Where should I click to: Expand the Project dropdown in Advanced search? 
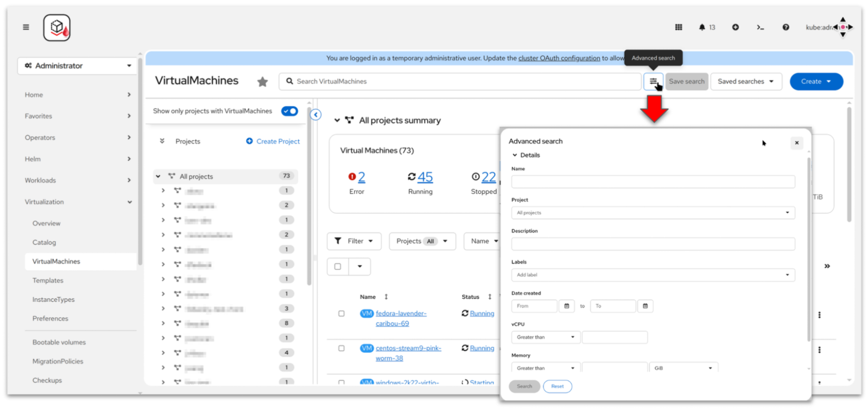click(x=653, y=213)
